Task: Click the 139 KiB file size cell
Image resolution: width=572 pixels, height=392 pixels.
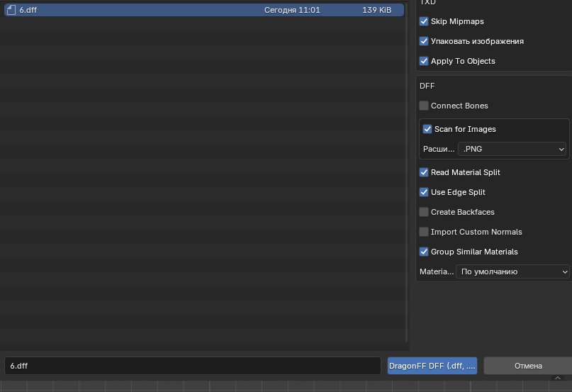Action: (x=376, y=11)
